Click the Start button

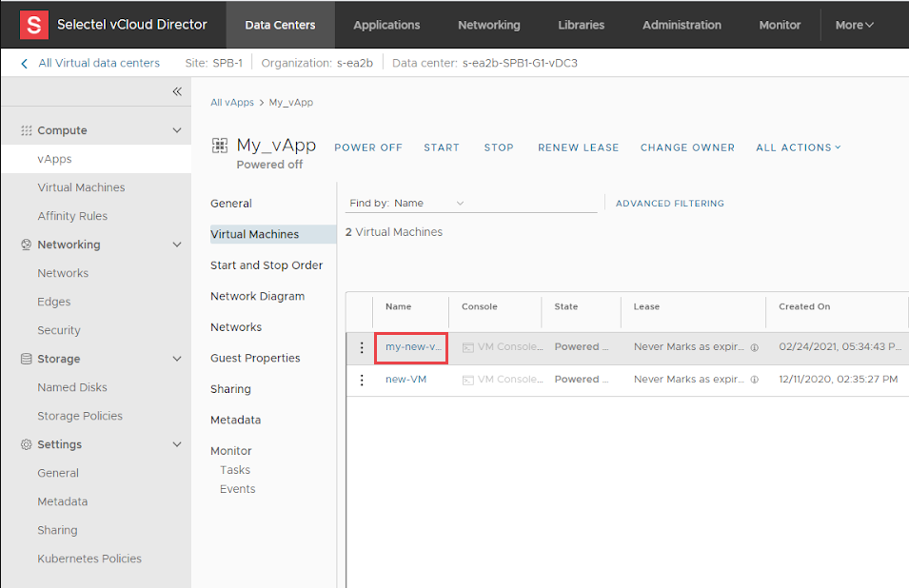coord(441,147)
